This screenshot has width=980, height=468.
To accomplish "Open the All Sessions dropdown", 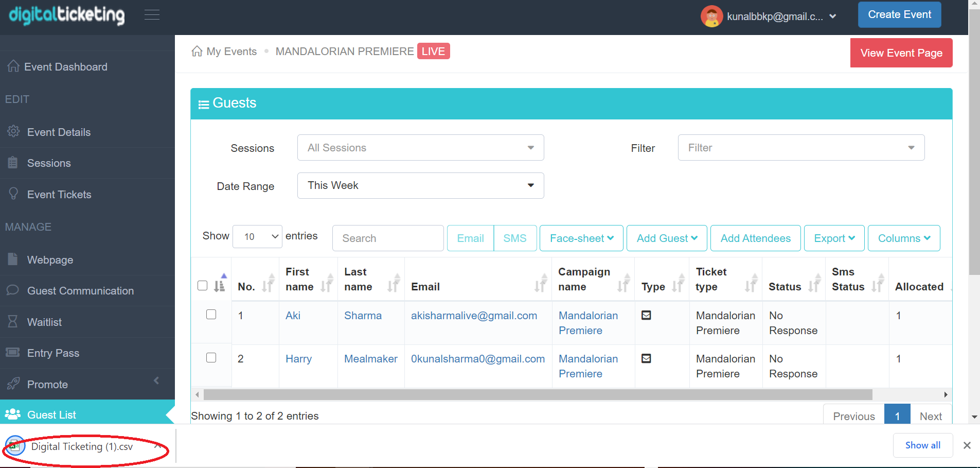I will [420, 148].
